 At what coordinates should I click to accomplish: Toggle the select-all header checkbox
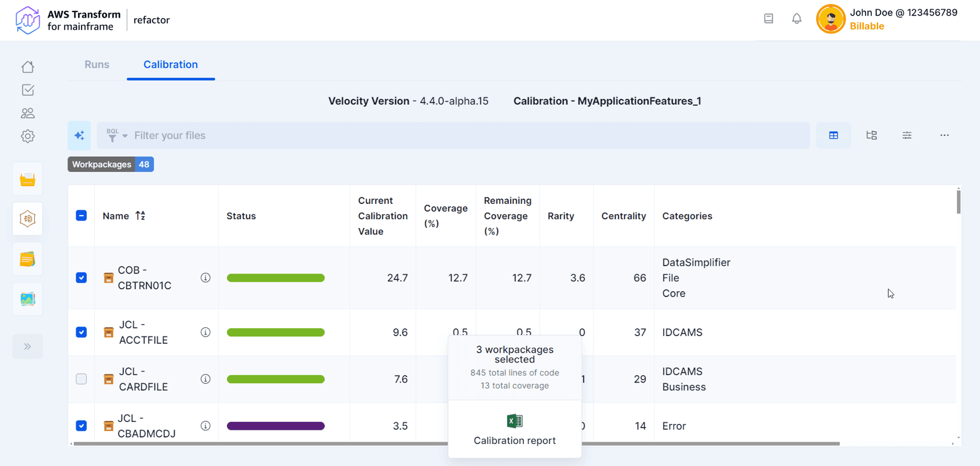81,215
